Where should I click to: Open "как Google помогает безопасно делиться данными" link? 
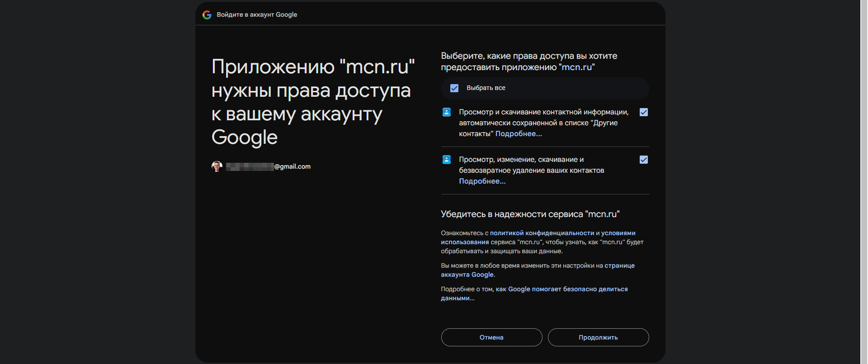pyautogui.click(x=561, y=289)
